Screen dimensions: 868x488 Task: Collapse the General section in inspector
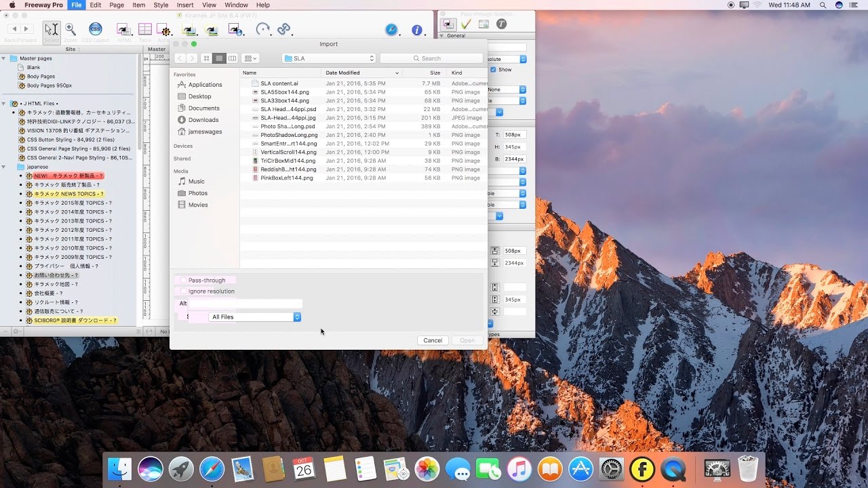point(443,36)
